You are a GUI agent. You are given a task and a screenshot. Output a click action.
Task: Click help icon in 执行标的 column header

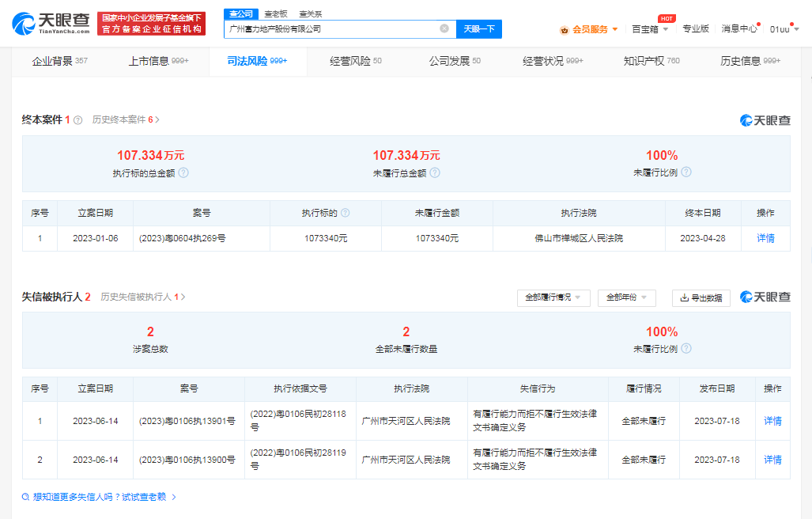coord(346,214)
